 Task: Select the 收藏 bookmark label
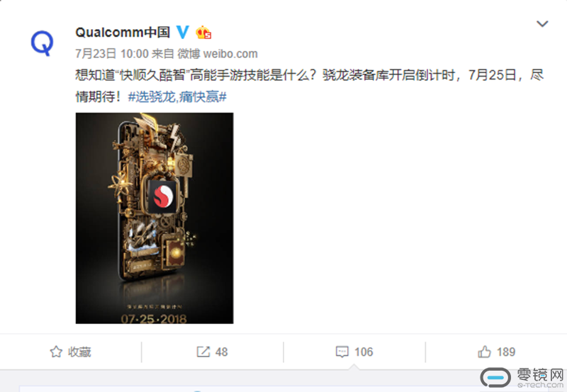(79, 352)
